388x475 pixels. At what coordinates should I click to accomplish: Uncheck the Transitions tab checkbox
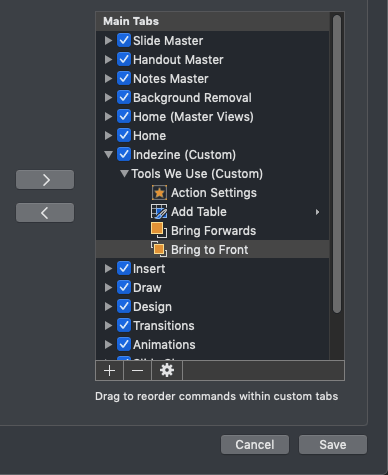124,325
